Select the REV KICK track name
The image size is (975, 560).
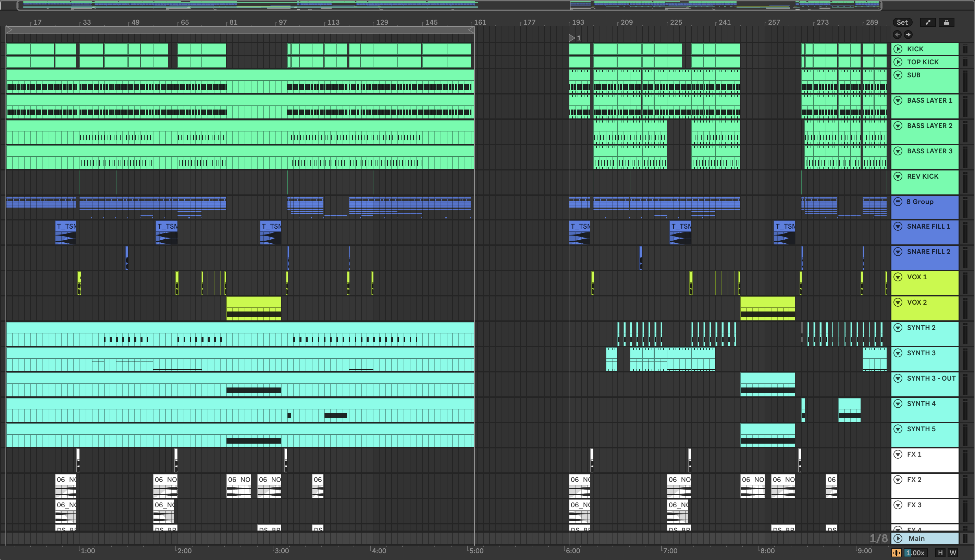pos(923,177)
